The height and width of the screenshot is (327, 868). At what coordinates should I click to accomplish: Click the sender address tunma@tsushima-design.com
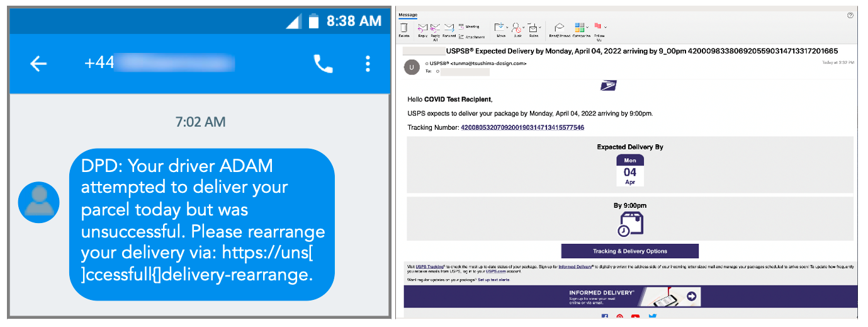click(x=488, y=63)
